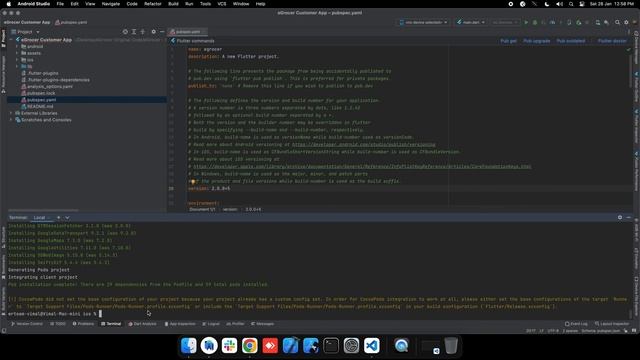This screenshot has height=360, width=640.
Task: Open the VCS menu
Action: [222, 4]
